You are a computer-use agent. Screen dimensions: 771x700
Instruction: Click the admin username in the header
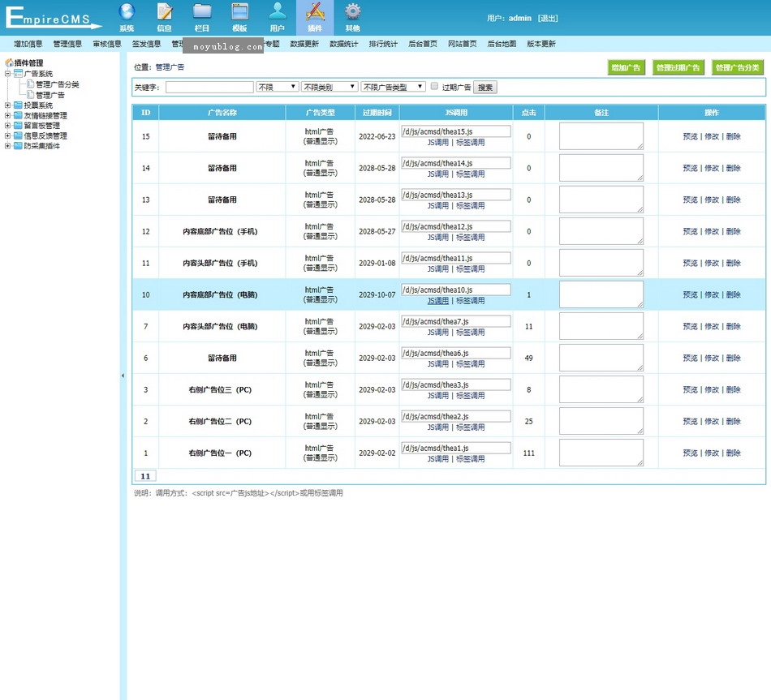coord(519,18)
